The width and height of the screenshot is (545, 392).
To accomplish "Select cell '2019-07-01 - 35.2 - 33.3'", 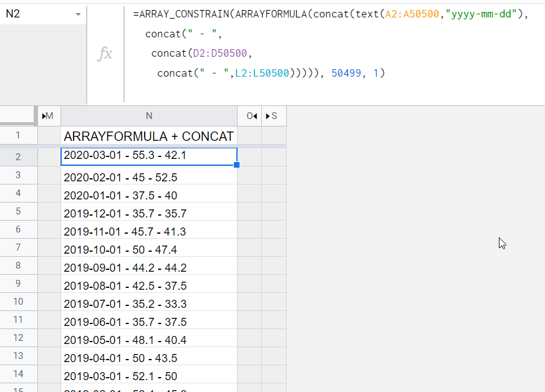I will point(149,302).
